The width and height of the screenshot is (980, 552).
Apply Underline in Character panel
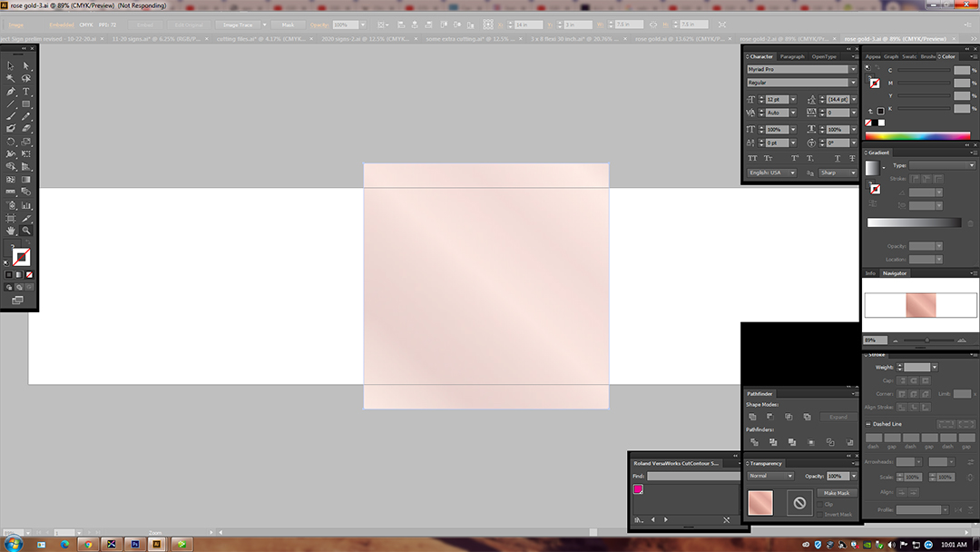click(x=838, y=159)
